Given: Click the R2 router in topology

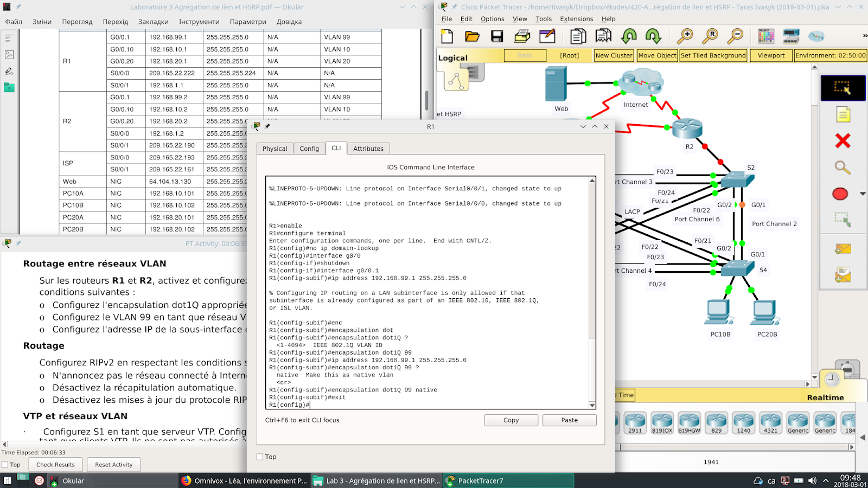Looking at the screenshot, I should pos(687,129).
